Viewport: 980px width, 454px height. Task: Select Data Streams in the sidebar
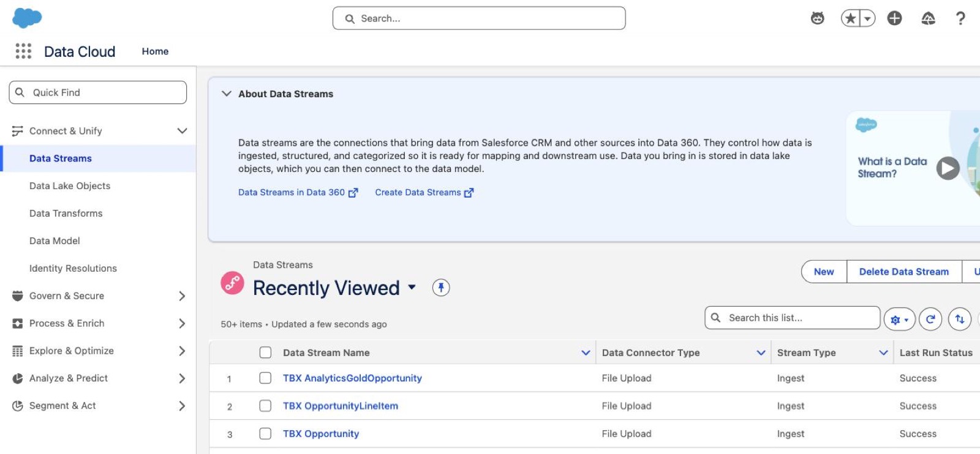click(98, 158)
